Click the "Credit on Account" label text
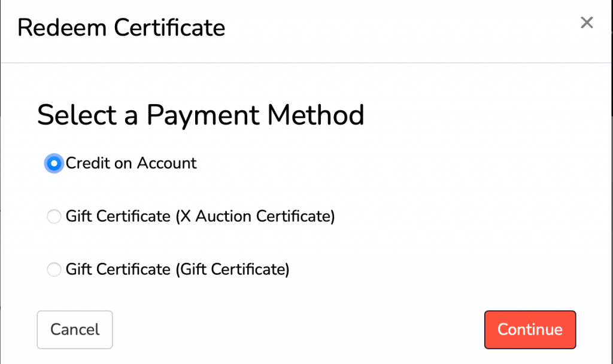This screenshot has height=364, width=613. pos(131,163)
